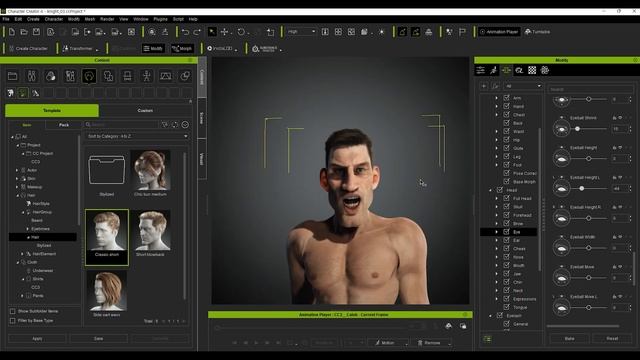
Task: Click the Export icon in top toolbar
Action: [87, 32]
